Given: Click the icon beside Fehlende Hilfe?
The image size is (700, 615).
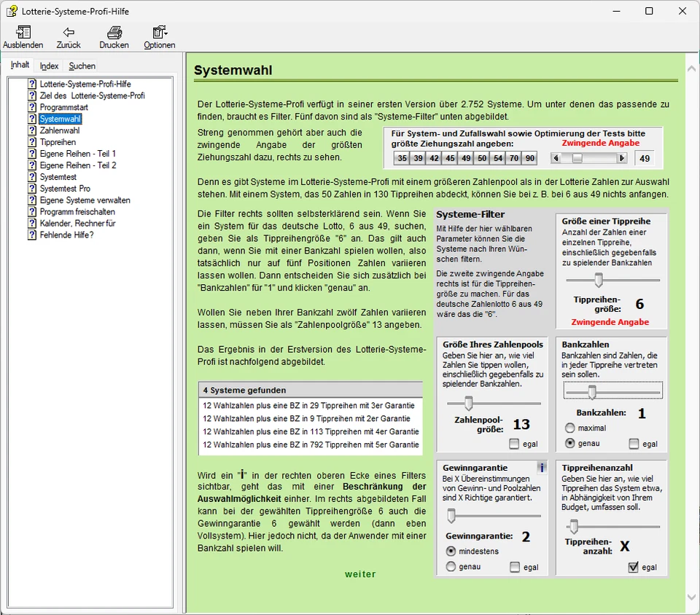Looking at the screenshot, I should tap(32, 235).
